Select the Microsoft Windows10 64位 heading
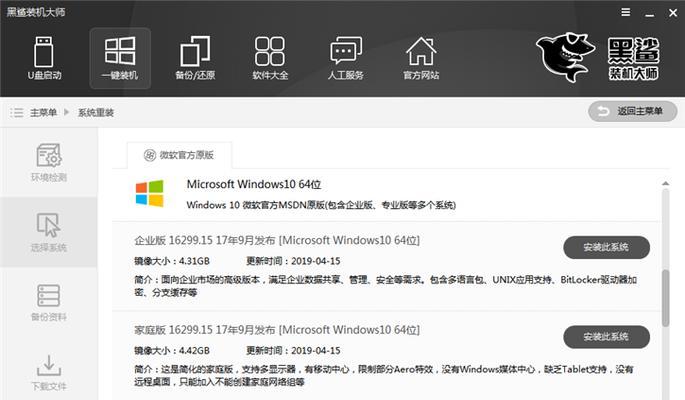 click(254, 184)
